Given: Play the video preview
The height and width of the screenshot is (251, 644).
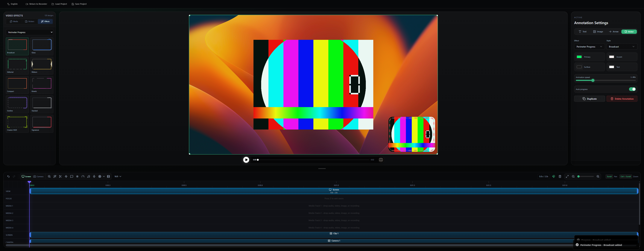Looking at the screenshot, I should pyautogui.click(x=246, y=160).
